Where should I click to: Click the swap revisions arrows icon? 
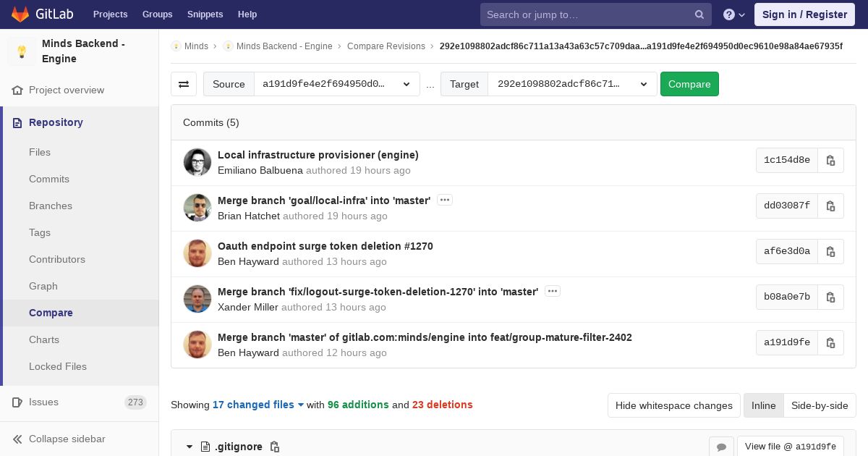[184, 84]
